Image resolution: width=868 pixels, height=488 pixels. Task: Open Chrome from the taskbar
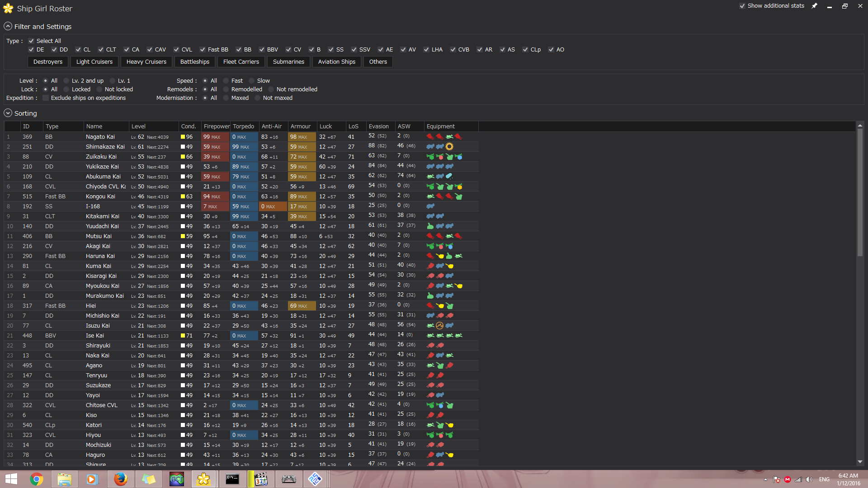pyautogui.click(x=37, y=479)
